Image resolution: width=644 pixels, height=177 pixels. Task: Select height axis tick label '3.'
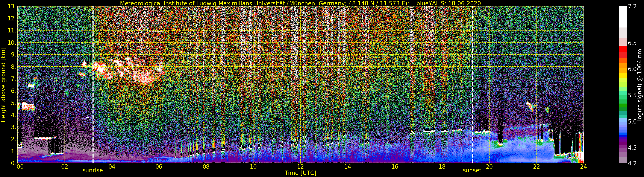tap(14, 127)
